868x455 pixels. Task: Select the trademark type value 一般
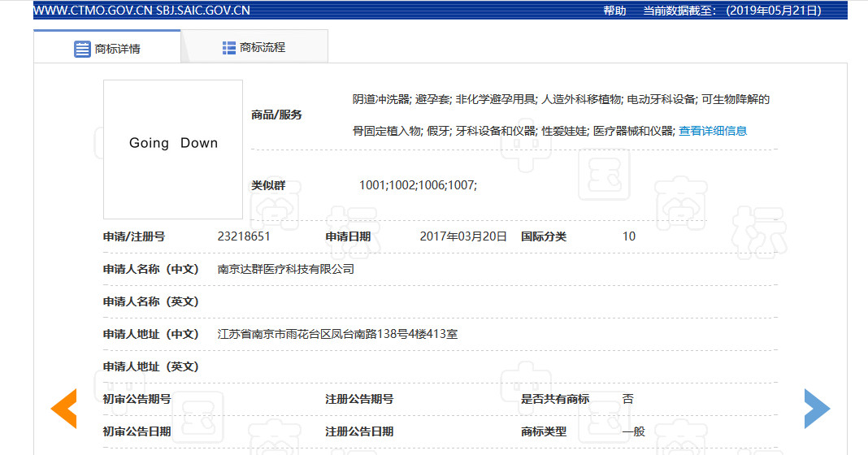(633, 431)
